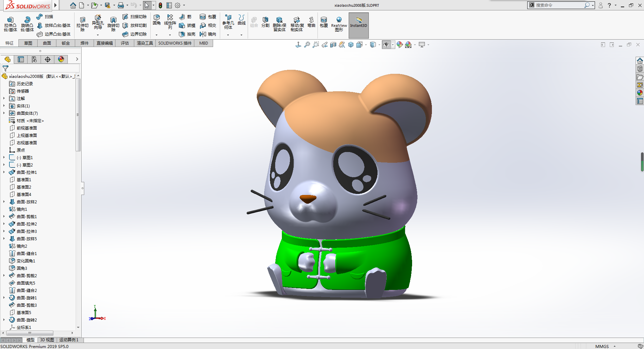Screen dimensions: 644x349
Task: Expand the 曲面-放样2 feature node
Action: click(x=4, y=202)
